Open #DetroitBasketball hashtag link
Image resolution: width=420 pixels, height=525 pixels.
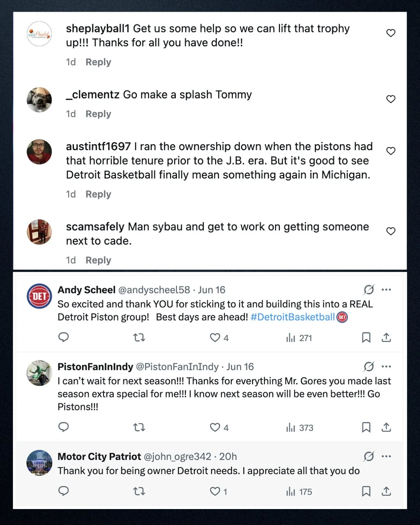(x=293, y=317)
